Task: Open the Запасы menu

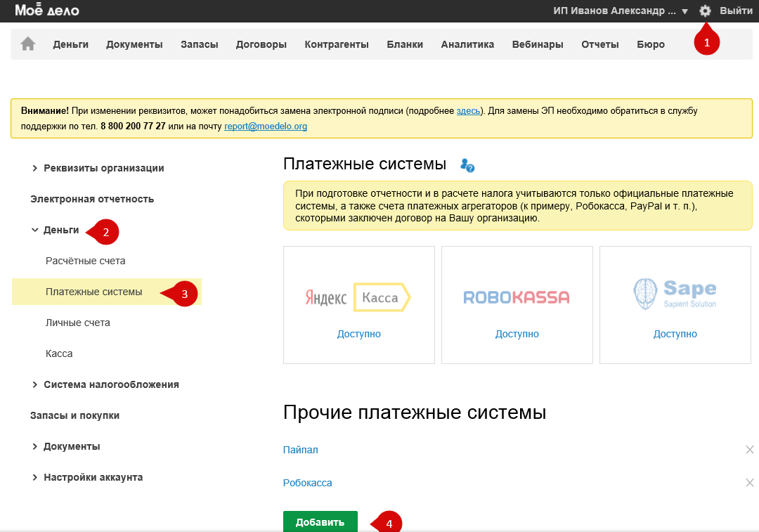Action: click(x=200, y=44)
